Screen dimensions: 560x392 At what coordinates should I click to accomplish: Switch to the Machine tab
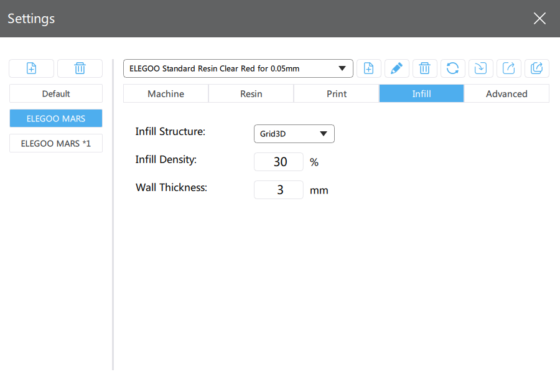click(166, 93)
